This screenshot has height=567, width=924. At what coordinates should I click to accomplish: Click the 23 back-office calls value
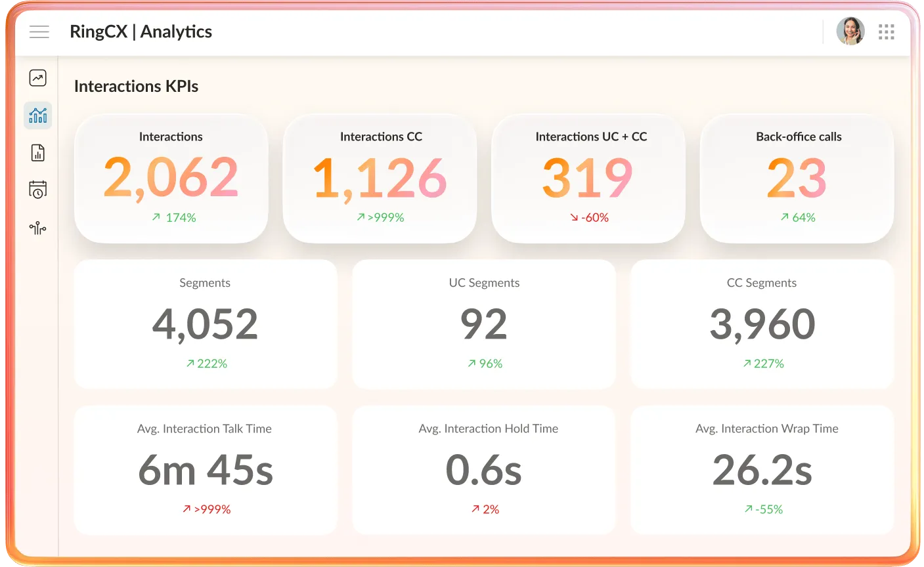click(797, 178)
